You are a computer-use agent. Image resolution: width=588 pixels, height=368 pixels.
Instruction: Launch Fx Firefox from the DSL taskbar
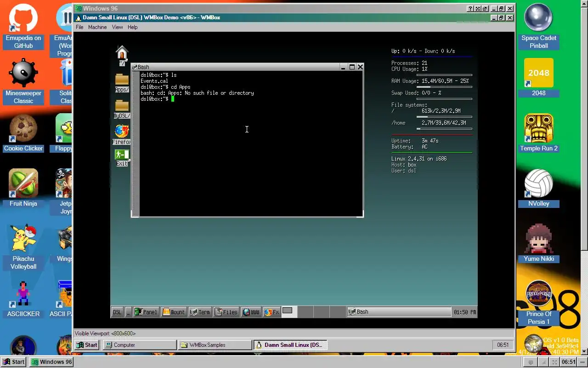(271, 312)
